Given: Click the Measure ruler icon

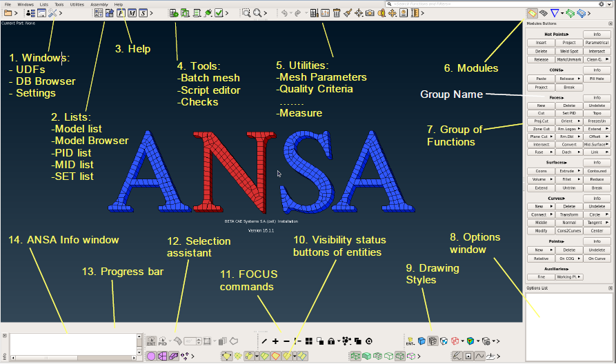Looking at the screenshot, I should (x=415, y=13).
